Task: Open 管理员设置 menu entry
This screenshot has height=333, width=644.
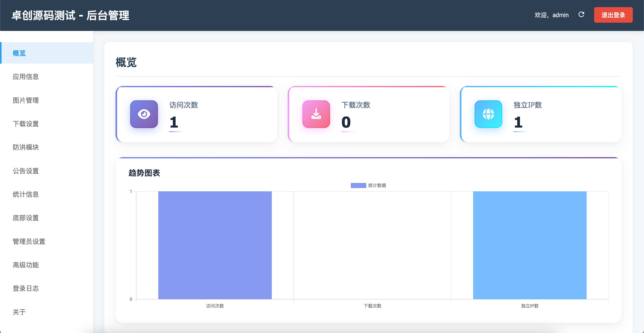Action: click(x=29, y=241)
